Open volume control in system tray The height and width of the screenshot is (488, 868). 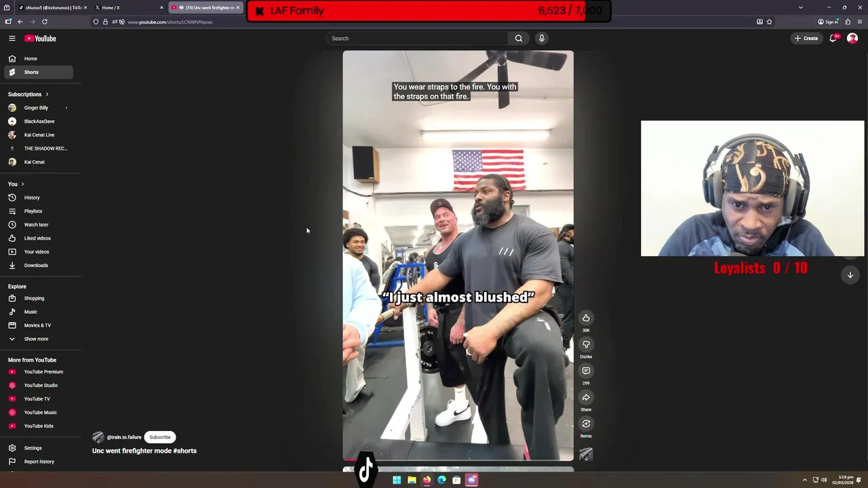[824, 480]
